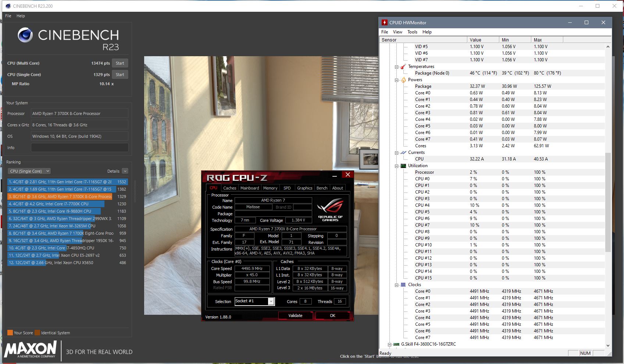
Task: Click the Core Voltage 1.384 V field
Action: pos(298,220)
